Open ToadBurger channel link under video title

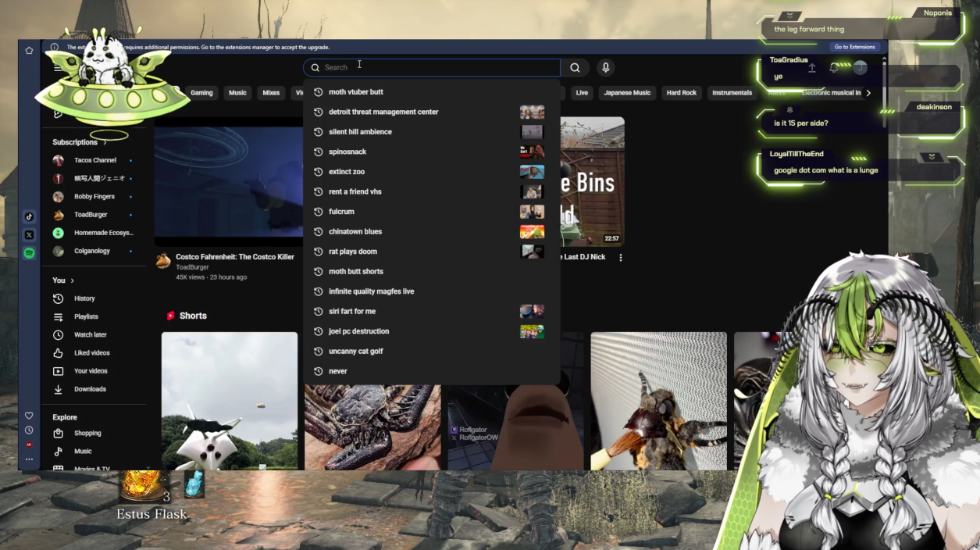(192, 267)
